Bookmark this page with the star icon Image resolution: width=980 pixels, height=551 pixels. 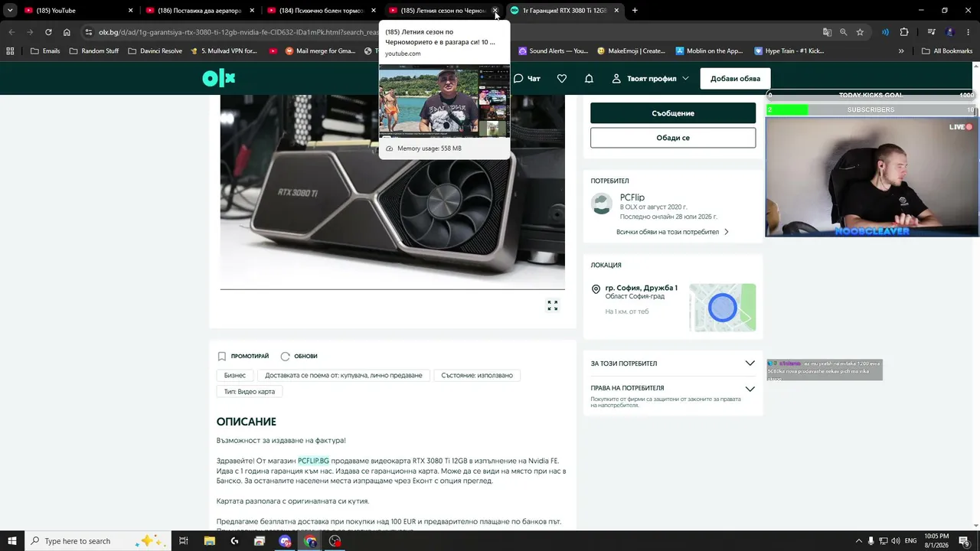click(x=860, y=32)
